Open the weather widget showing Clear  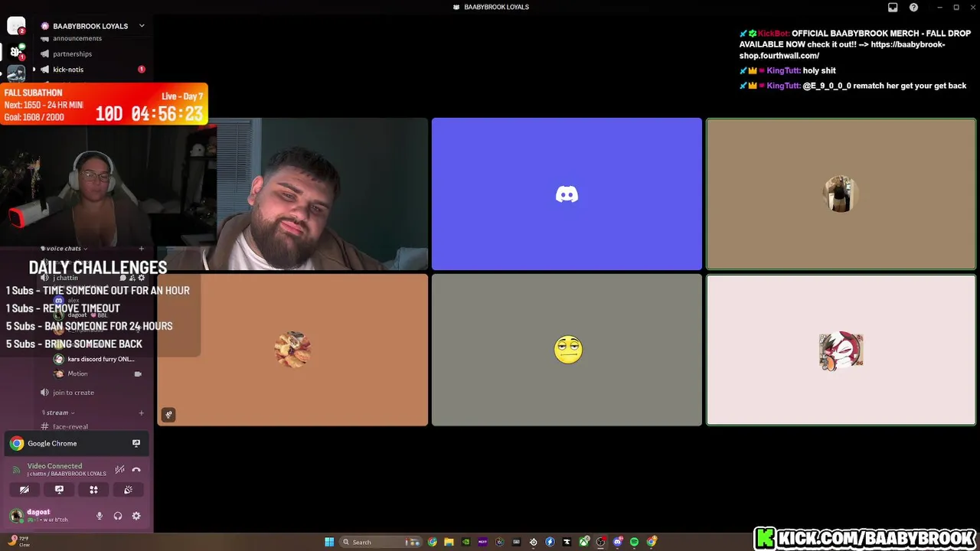pyautogui.click(x=19, y=541)
